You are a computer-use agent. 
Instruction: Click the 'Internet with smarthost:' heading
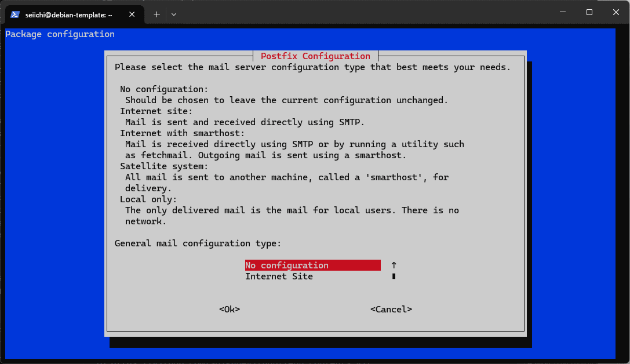click(182, 133)
